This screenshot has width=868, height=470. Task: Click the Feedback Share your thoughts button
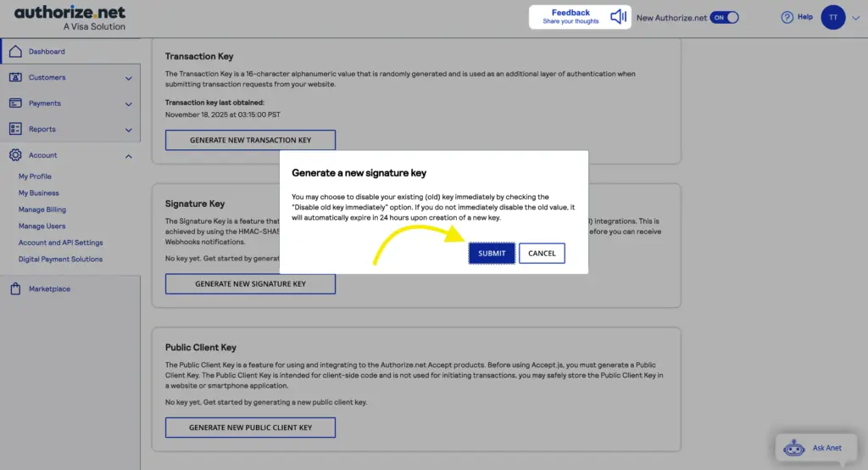pyautogui.click(x=580, y=17)
